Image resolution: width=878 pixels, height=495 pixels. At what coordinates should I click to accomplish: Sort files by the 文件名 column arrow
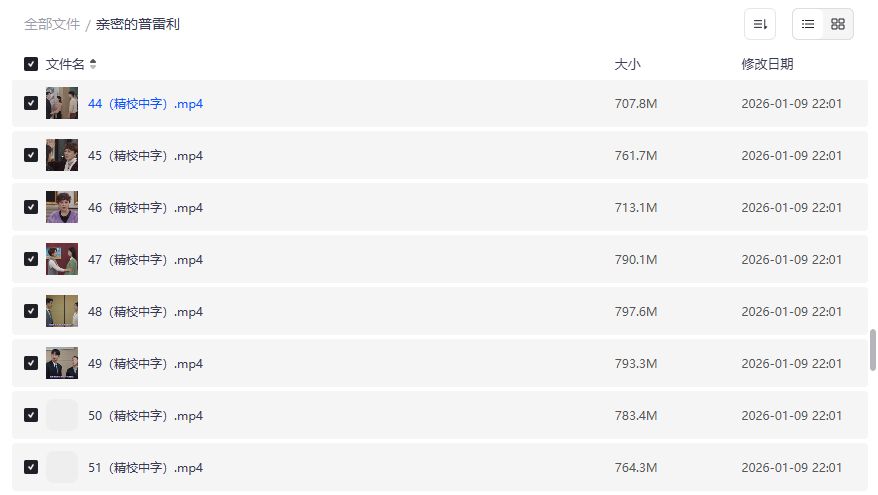[x=93, y=64]
